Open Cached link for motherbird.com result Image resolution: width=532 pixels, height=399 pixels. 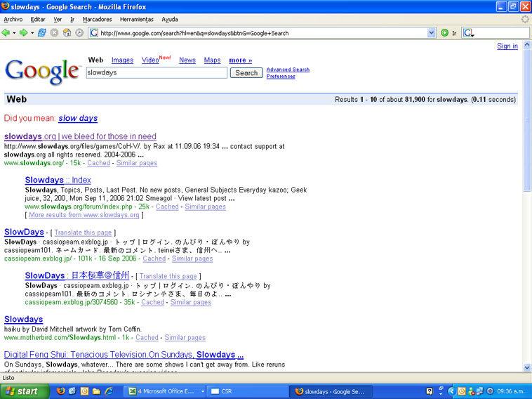pos(147,338)
